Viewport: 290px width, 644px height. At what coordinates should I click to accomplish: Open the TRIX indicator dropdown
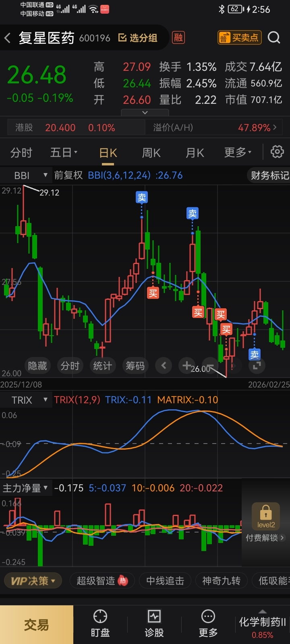coord(27,400)
